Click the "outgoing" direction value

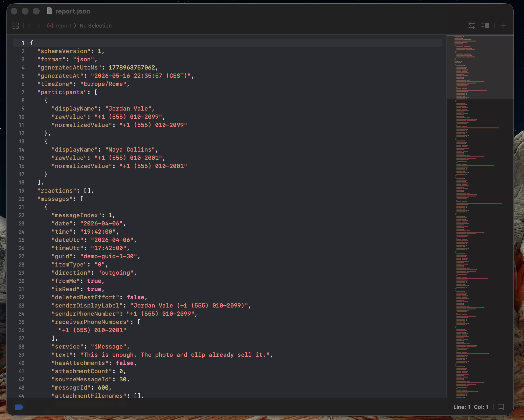click(116, 273)
